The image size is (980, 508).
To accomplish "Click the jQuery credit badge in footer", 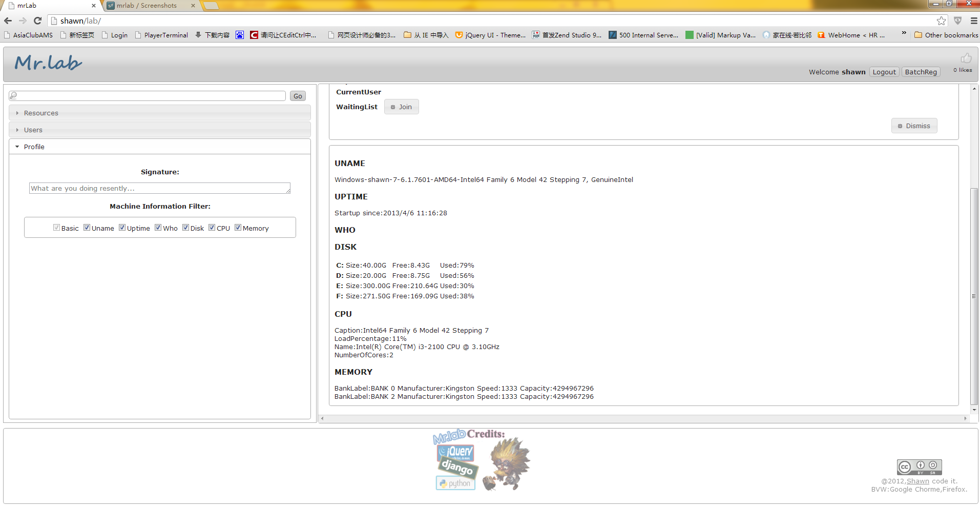I will point(455,452).
